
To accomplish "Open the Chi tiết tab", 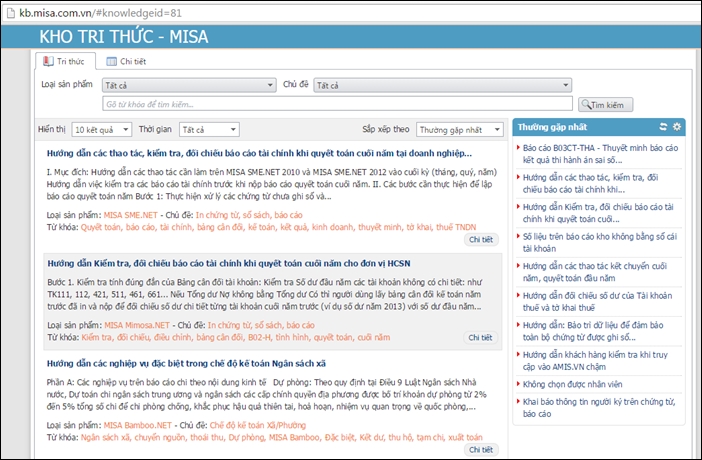I will [126, 62].
